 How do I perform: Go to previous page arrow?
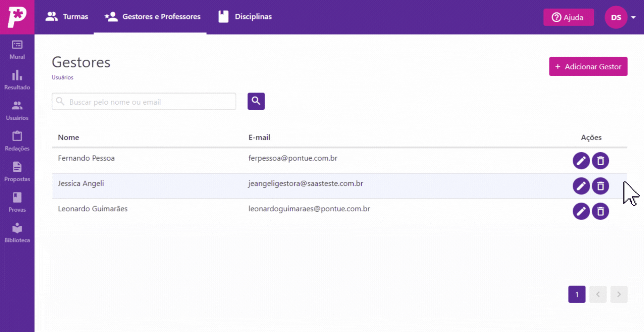(598, 294)
